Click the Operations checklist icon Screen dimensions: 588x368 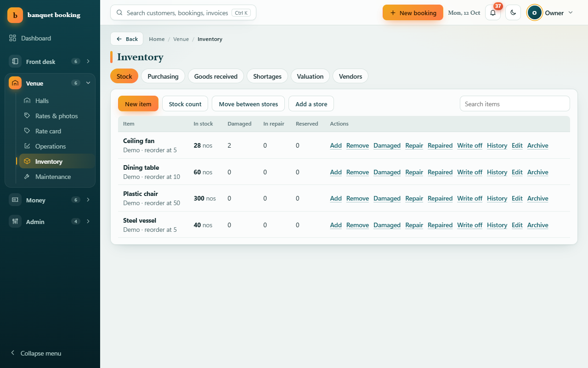click(27, 146)
